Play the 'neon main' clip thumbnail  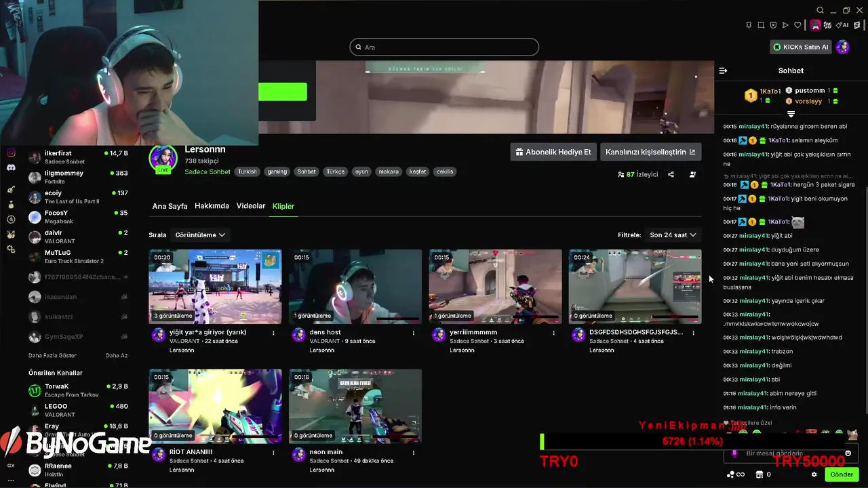pyautogui.click(x=355, y=406)
